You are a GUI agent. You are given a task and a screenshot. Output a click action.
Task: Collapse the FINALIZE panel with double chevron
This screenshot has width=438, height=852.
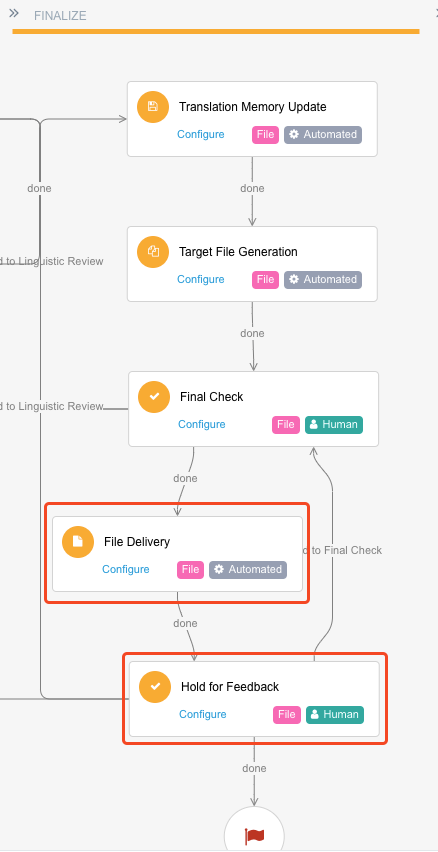(x=14, y=13)
